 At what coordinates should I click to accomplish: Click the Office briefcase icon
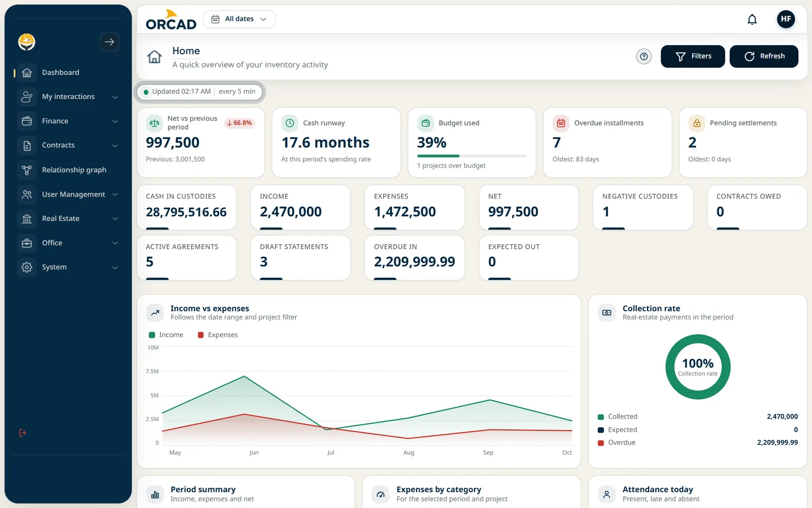coord(27,243)
